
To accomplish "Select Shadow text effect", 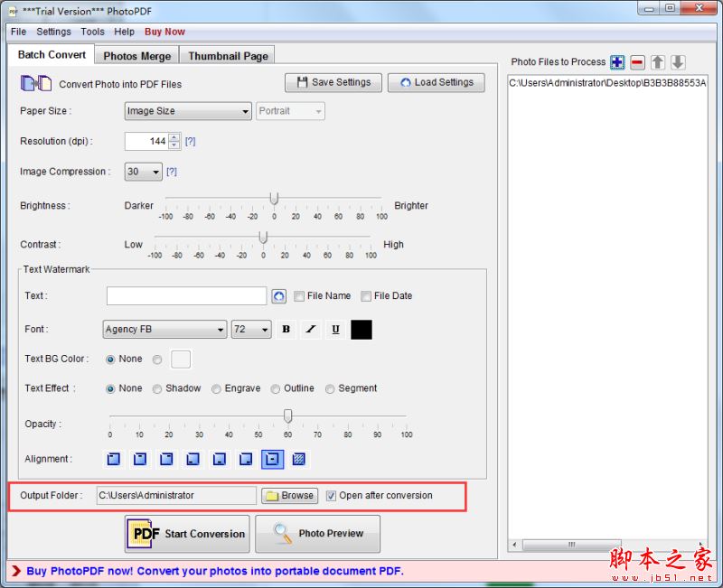I will (x=157, y=389).
